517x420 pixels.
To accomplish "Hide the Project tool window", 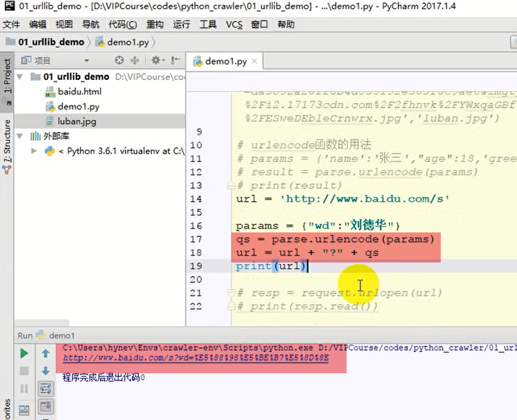I will (x=174, y=60).
